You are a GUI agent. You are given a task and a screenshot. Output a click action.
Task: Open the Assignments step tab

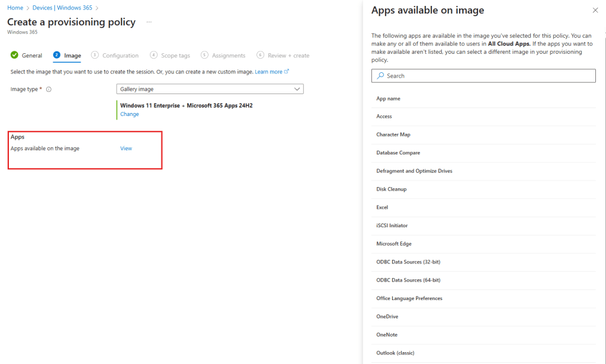(x=228, y=56)
